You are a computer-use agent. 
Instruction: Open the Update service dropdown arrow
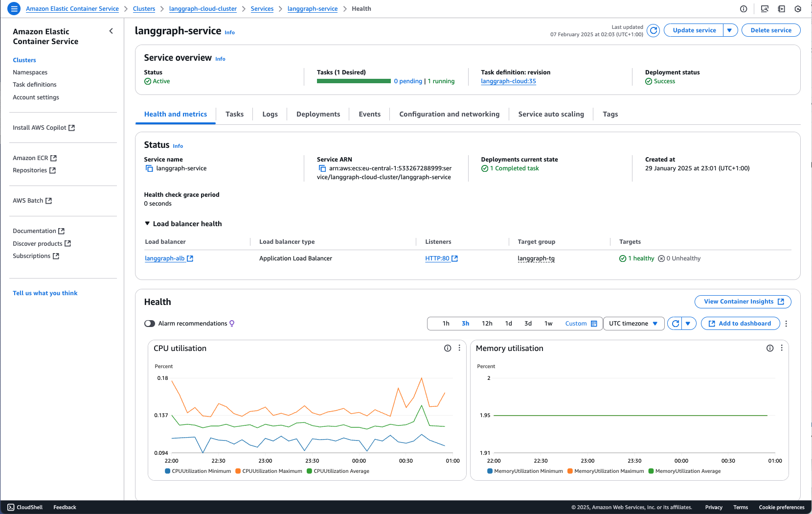[730, 30]
